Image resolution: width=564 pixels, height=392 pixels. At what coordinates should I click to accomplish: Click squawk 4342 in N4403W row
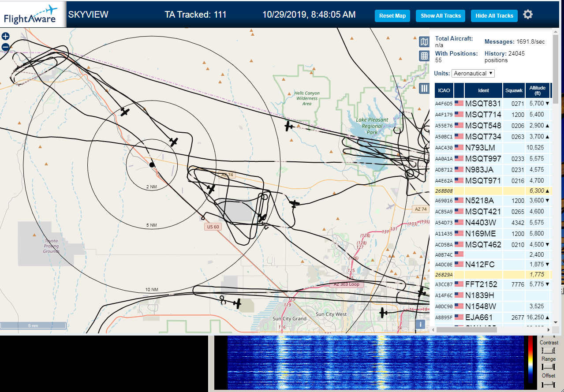[514, 223]
